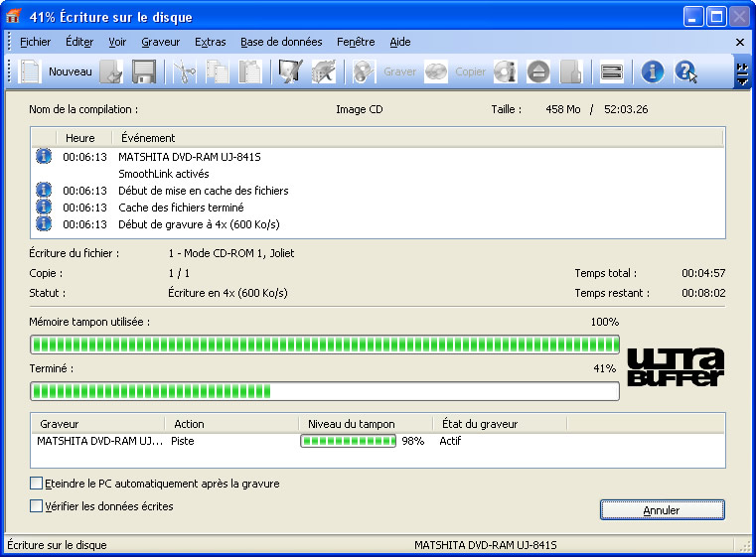The width and height of the screenshot is (756, 557).
Task: Expand the toolbar overflow chevron
Action: click(x=741, y=71)
